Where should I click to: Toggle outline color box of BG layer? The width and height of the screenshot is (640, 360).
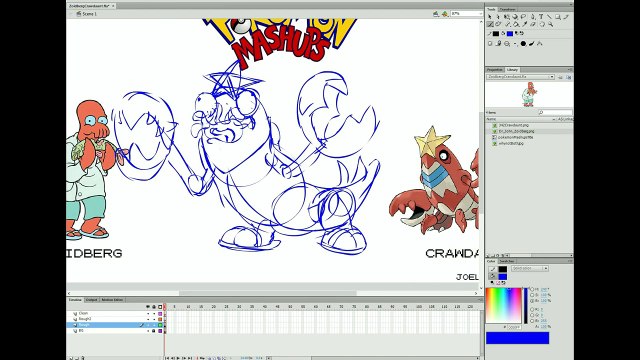pyautogui.click(x=160, y=331)
